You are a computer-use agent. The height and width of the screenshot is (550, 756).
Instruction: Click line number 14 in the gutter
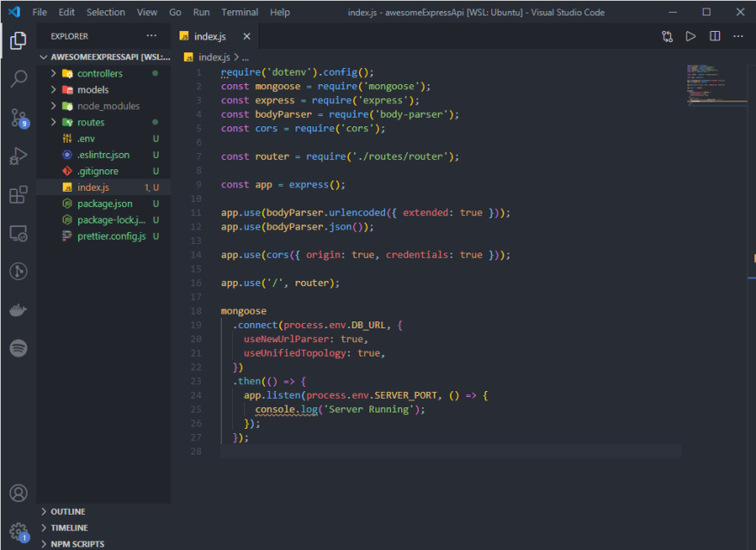196,254
